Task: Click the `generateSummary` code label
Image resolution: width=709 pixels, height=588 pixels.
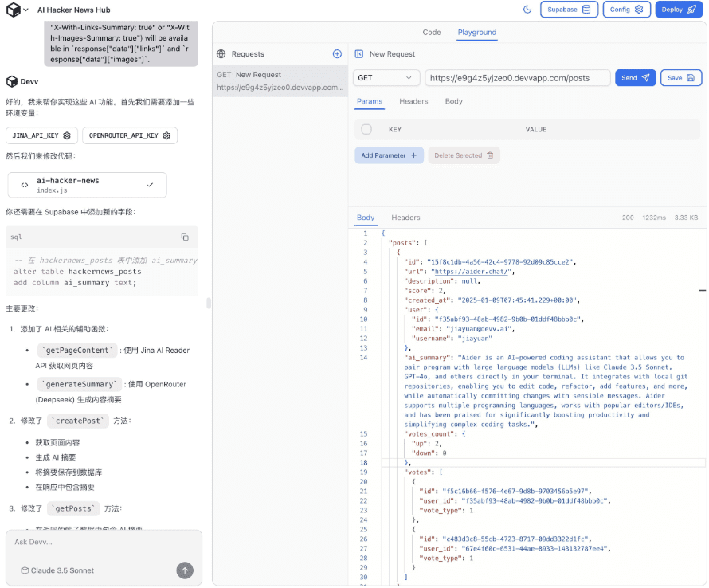Action: tap(79, 384)
